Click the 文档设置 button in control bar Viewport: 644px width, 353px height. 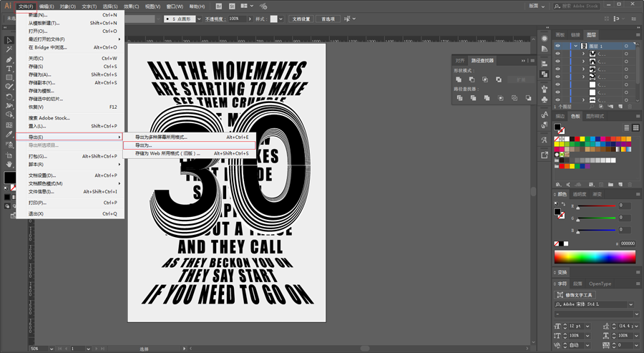(301, 19)
